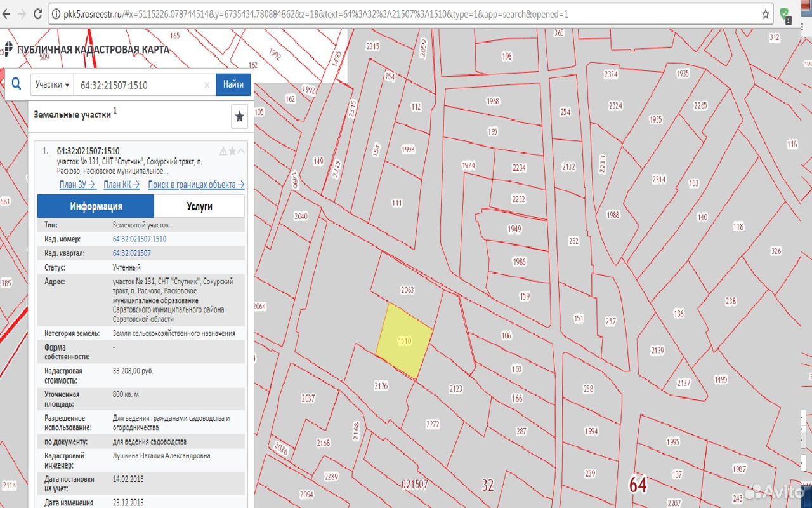The height and width of the screenshot is (508, 812).
Task: Click the Земельные участки heading
Action: tap(72, 115)
